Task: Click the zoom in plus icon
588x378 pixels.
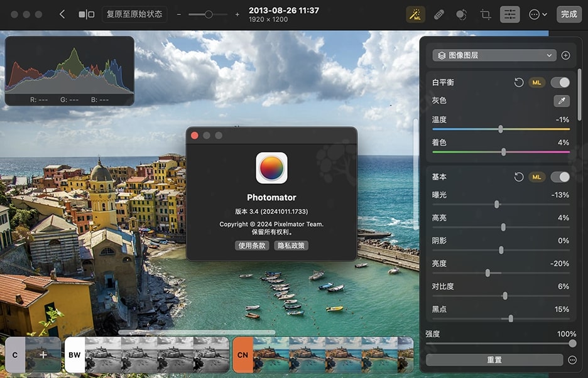Action: point(237,14)
